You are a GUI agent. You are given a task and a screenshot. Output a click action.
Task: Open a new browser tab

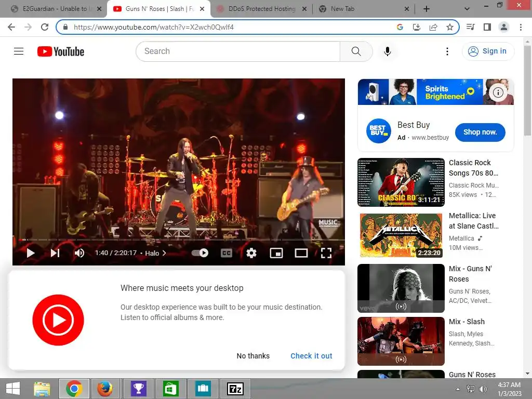point(427,9)
